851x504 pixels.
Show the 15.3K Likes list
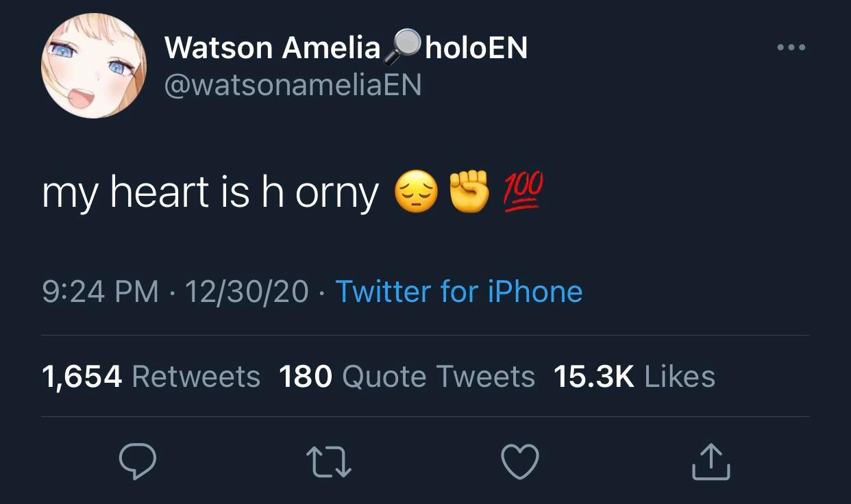tap(634, 377)
